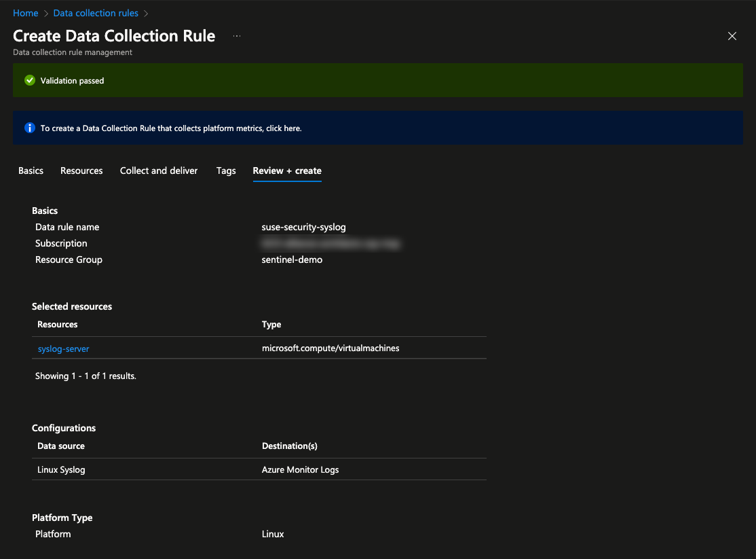Switch to the Tags tab
This screenshot has height=559, width=756.
click(x=225, y=170)
